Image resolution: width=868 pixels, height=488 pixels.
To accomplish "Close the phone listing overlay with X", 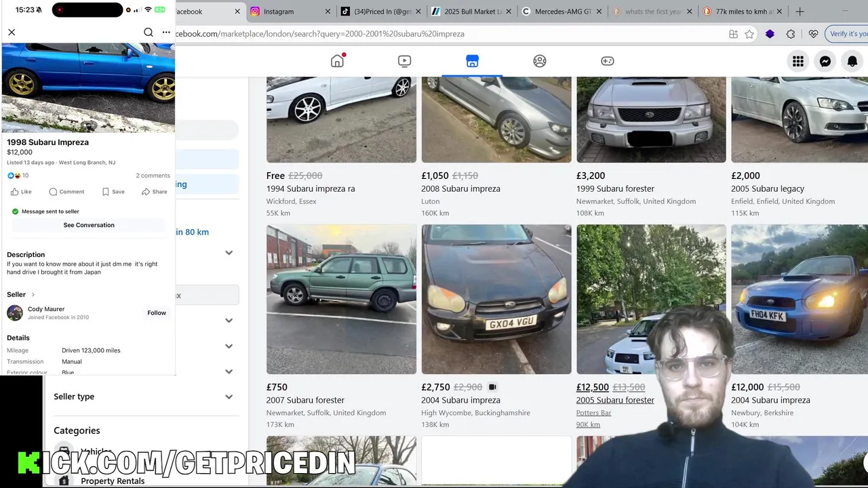I will (x=12, y=33).
